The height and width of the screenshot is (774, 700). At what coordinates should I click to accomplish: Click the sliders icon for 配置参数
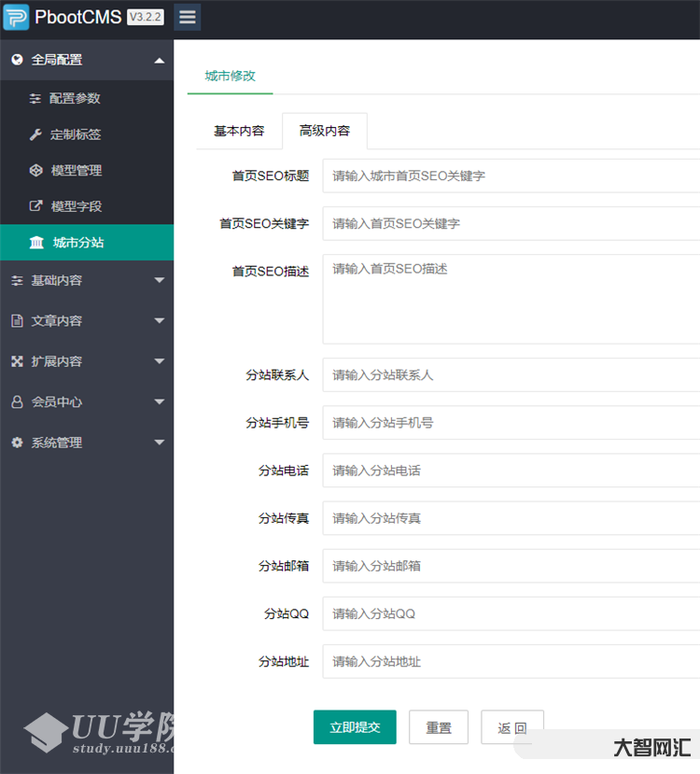pyautogui.click(x=35, y=98)
